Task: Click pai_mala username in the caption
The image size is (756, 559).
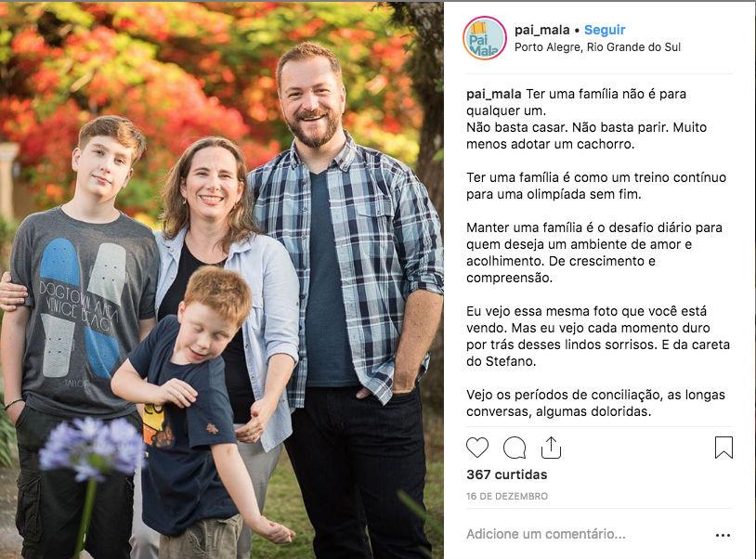Action: tap(494, 94)
